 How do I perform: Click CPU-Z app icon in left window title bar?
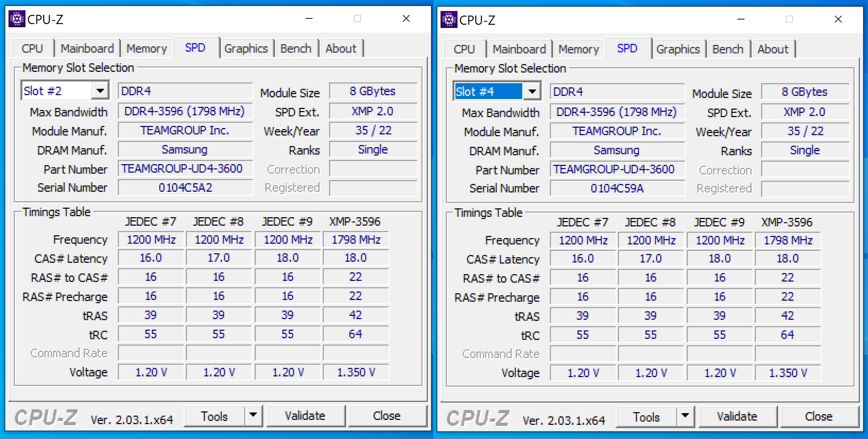17,19
